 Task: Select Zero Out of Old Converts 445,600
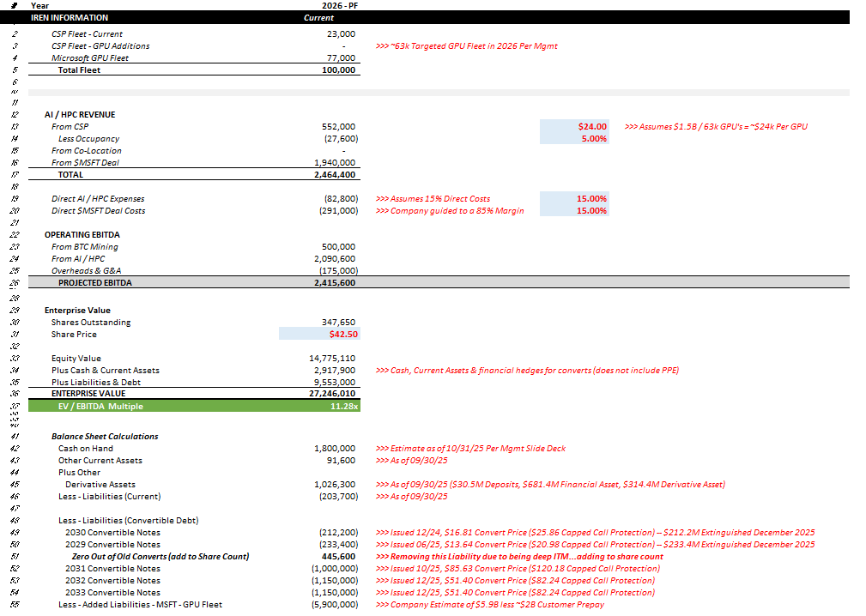click(x=338, y=557)
